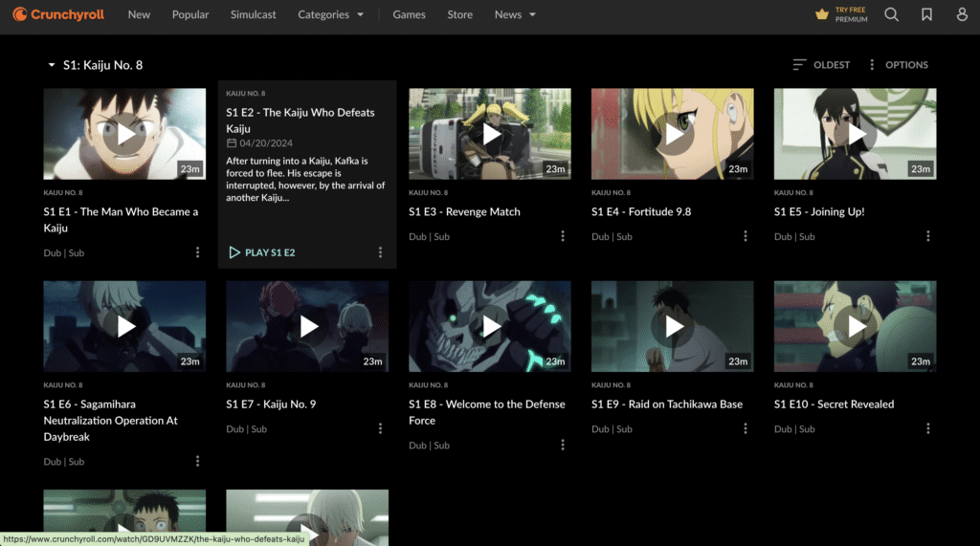Click Kaiju No. 8 series label above E2
980x546 pixels.
(x=246, y=93)
